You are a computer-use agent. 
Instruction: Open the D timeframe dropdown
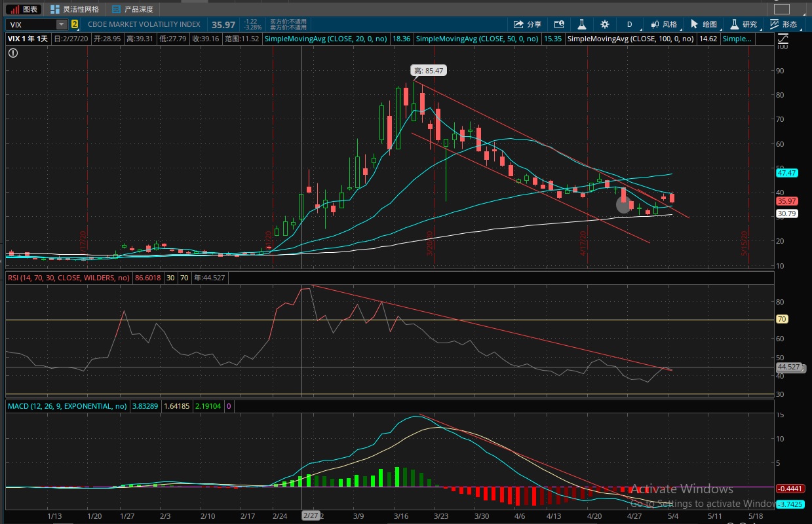pos(630,24)
